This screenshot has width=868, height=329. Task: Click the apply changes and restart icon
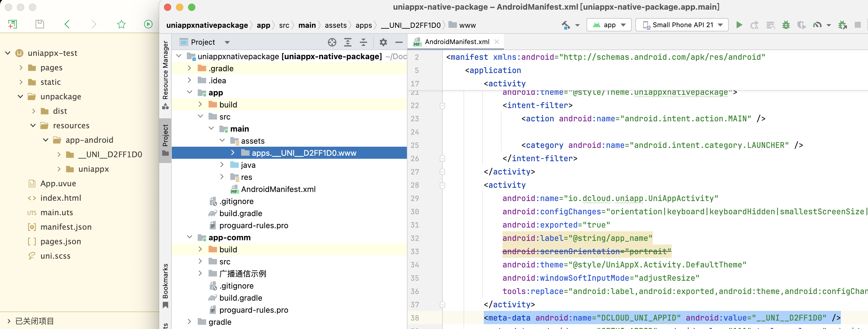click(x=754, y=25)
